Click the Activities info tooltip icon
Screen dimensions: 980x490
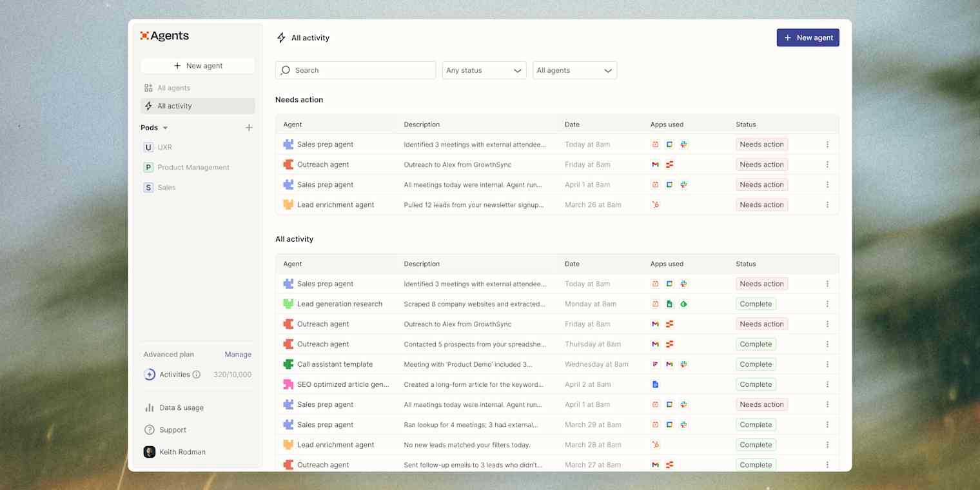click(x=197, y=375)
